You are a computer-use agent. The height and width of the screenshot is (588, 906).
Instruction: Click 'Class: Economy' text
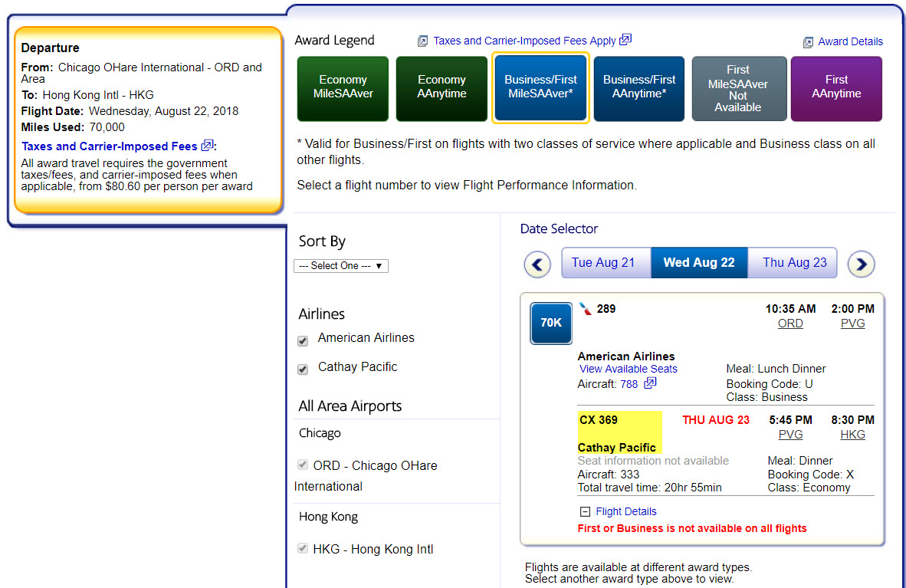[x=809, y=488]
